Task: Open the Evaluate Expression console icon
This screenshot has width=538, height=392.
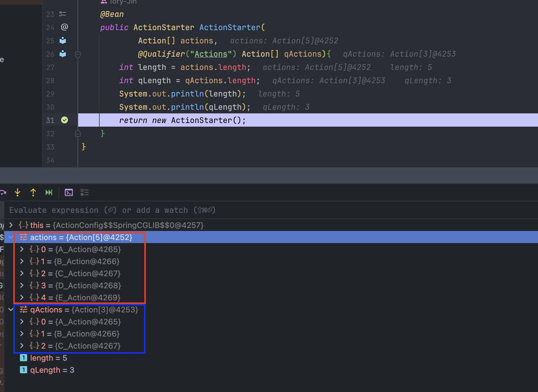Action: pyautogui.click(x=69, y=192)
